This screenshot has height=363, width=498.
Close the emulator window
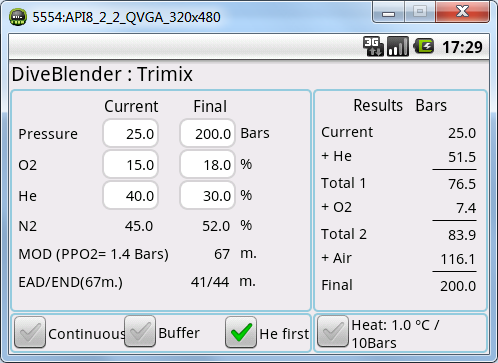pos(462,12)
